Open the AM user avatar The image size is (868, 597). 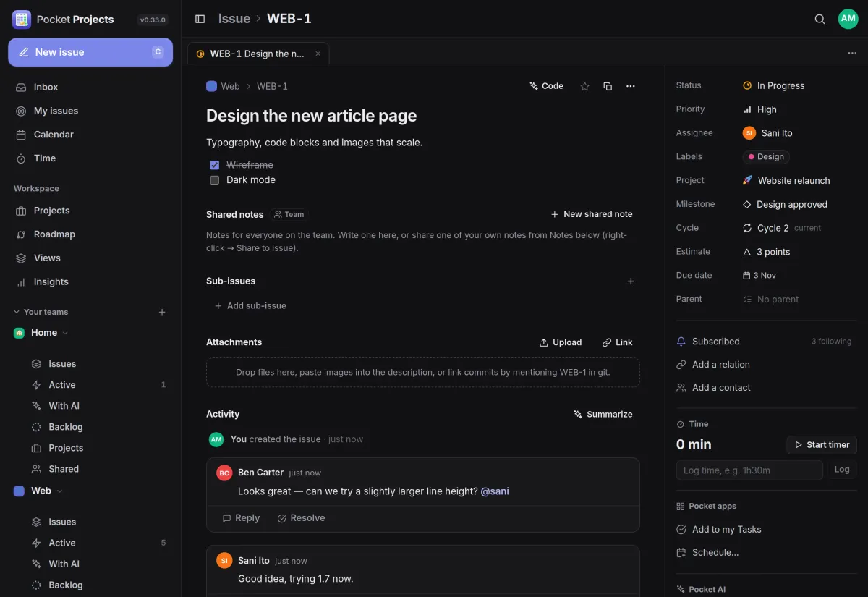point(848,19)
